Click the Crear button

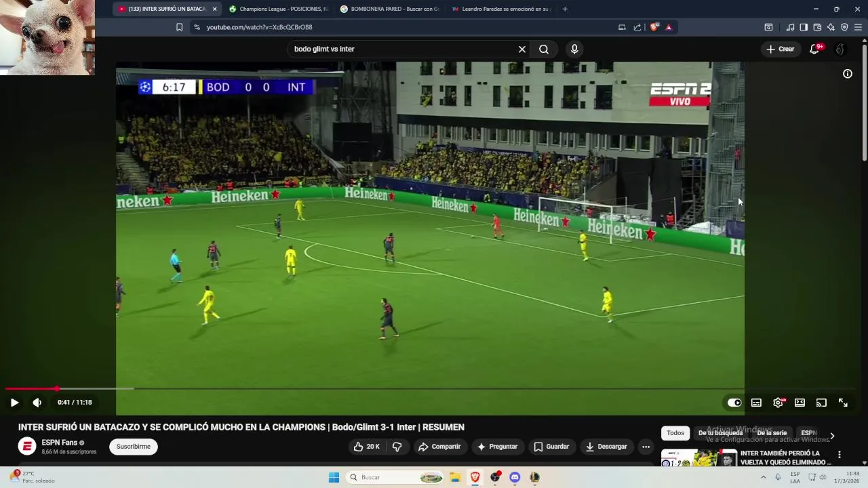coord(781,49)
